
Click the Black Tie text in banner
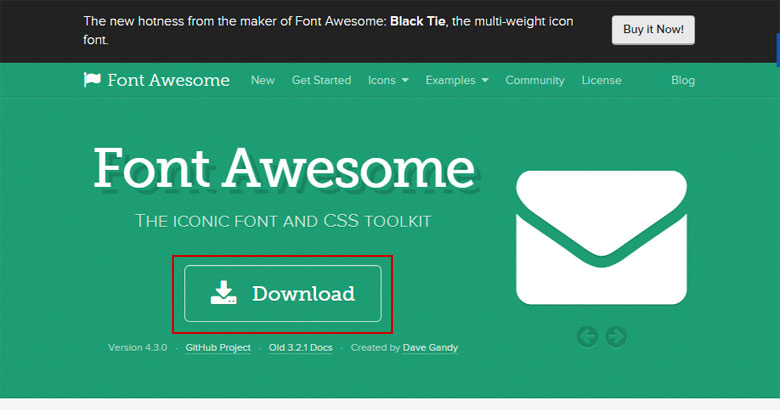417,21
